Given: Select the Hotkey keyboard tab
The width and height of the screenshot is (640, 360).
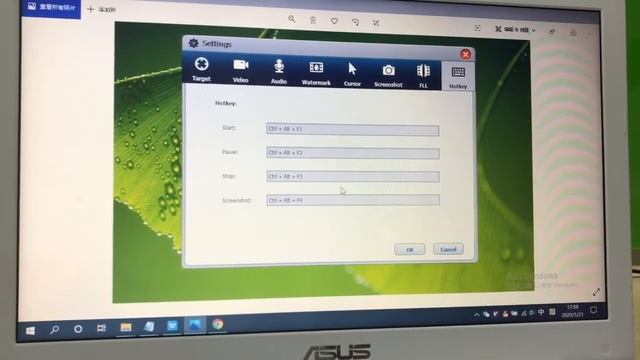Looking at the screenshot, I should tap(458, 77).
